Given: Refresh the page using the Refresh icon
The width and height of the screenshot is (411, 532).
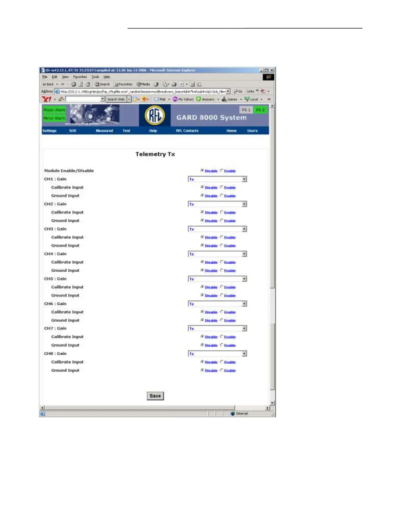Looking at the screenshot, I should pos(81,84).
